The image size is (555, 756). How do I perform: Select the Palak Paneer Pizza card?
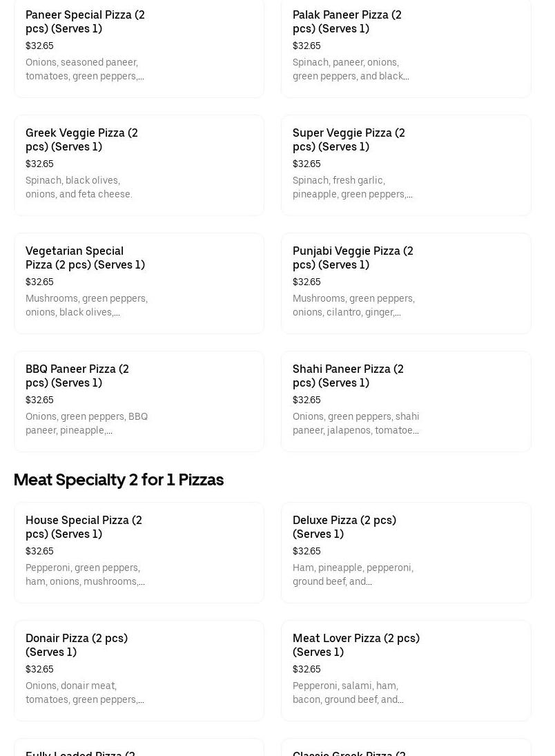click(406, 47)
